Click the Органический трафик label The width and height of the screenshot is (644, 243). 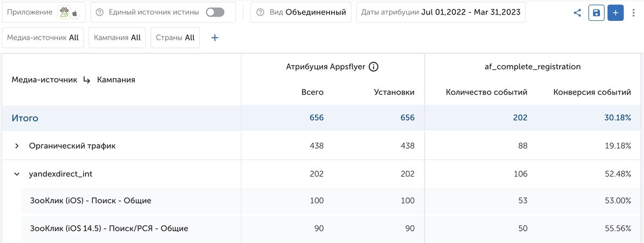72,145
